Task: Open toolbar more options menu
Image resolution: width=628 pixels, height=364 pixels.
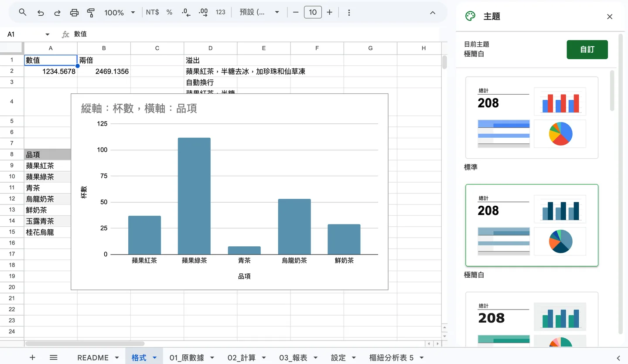Action: coord(349,13)
